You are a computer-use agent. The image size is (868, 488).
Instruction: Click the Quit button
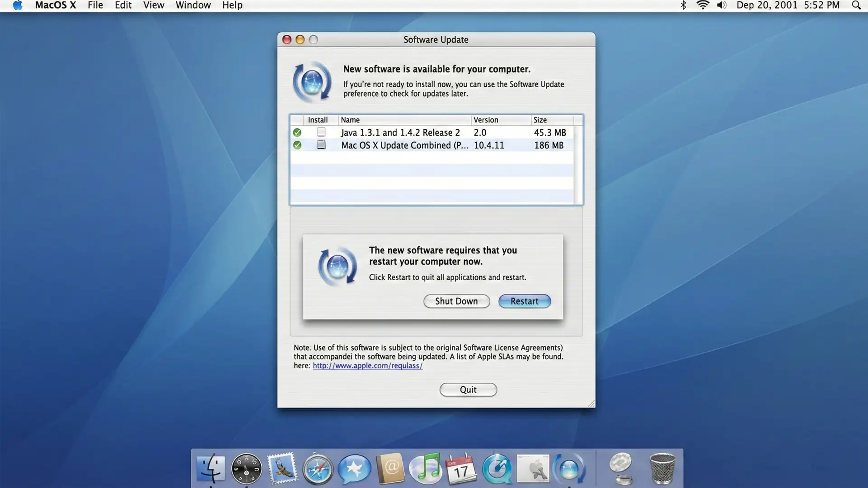coord(468,389)
